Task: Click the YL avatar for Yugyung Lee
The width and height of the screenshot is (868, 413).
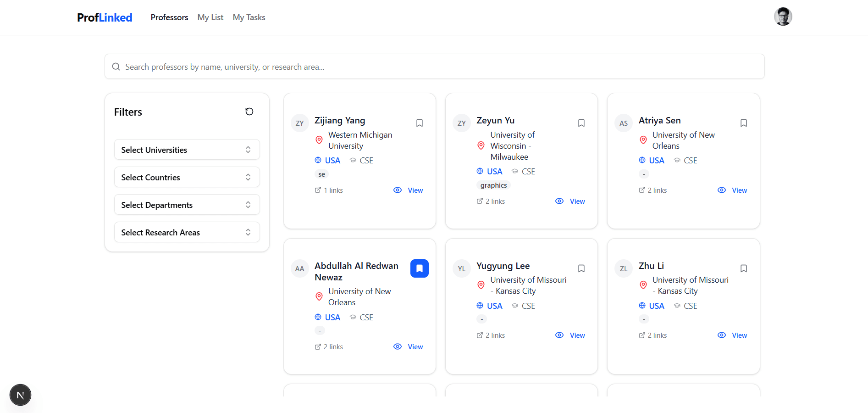Action: pyautogui.click(x=462, y=268)
